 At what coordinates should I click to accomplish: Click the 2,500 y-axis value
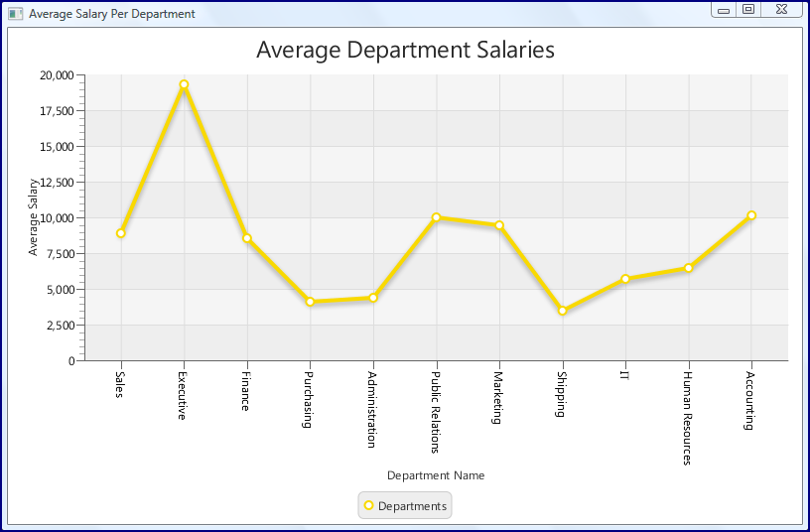click(x=61, y=326)
